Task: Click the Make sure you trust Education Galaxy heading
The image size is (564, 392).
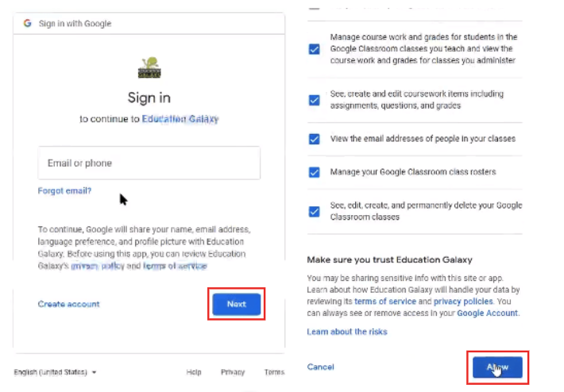Action: point(389,259)
